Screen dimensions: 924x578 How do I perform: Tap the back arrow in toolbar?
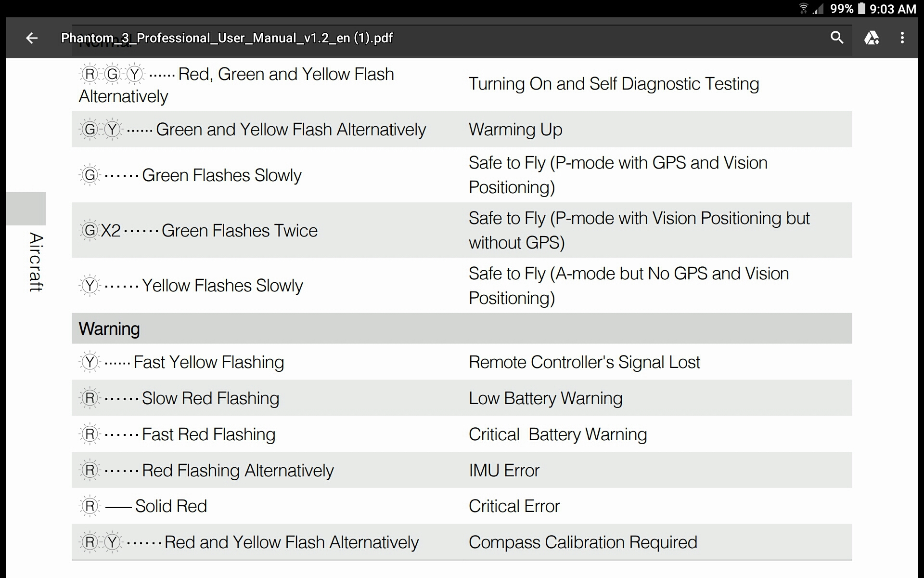[32, 38]
